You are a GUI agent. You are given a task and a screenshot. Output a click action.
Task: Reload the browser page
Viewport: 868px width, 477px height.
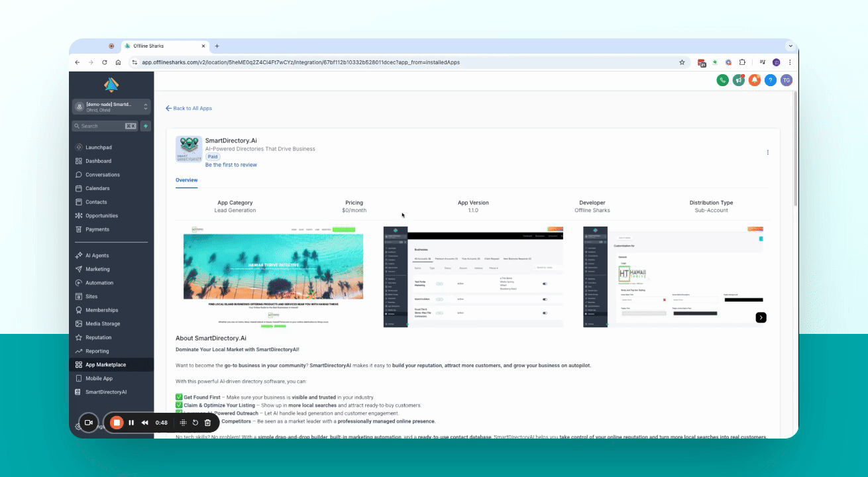pos(105,62)
